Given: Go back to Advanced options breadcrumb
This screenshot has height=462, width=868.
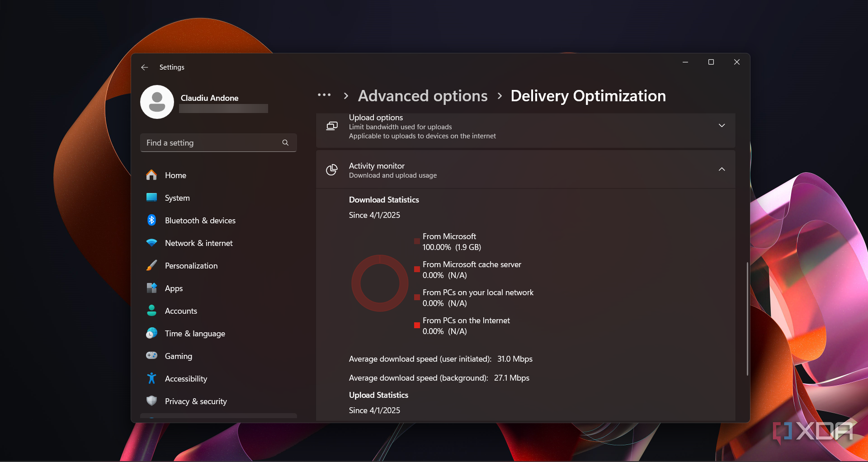Looking at the screenshot, I should (x=423, y=96).
